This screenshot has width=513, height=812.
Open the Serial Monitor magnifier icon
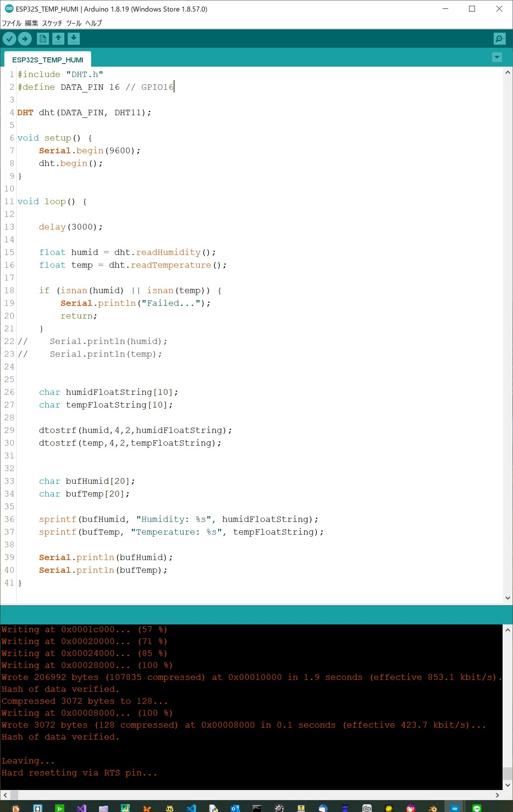499,39
